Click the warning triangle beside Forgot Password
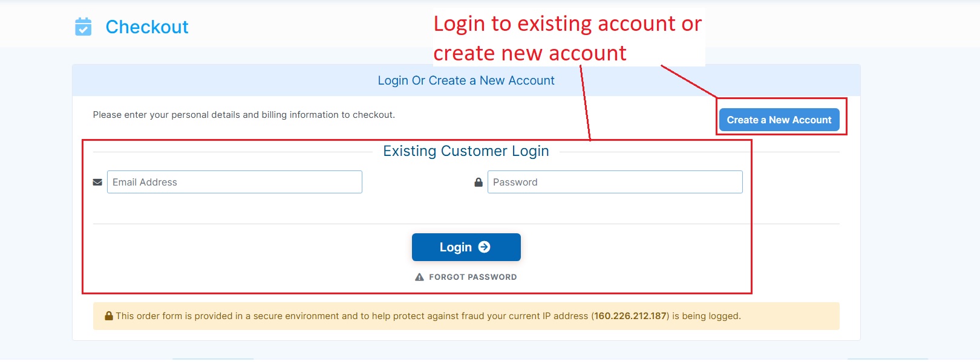This screenshot has width=980, height=362. point(419,277)
